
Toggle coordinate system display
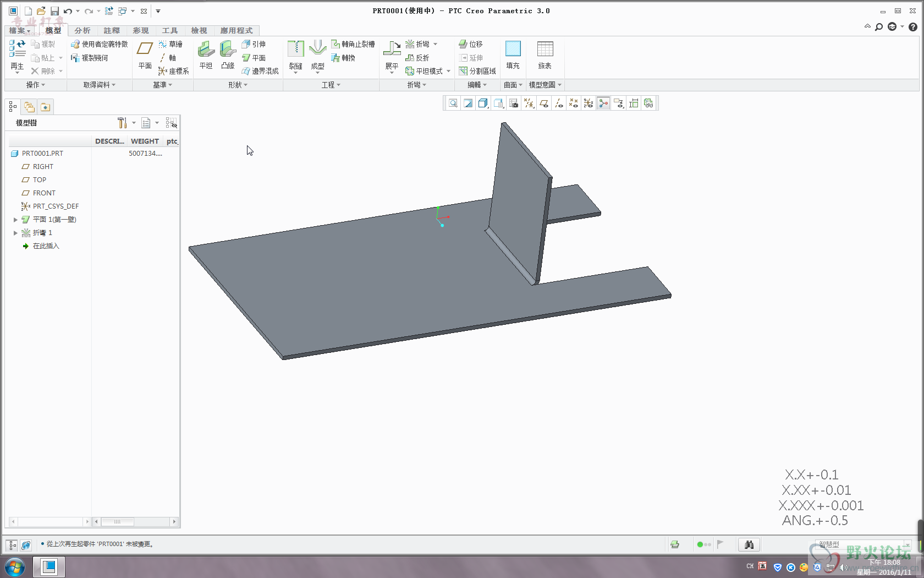pyautogui.click(x=588, y=103)
